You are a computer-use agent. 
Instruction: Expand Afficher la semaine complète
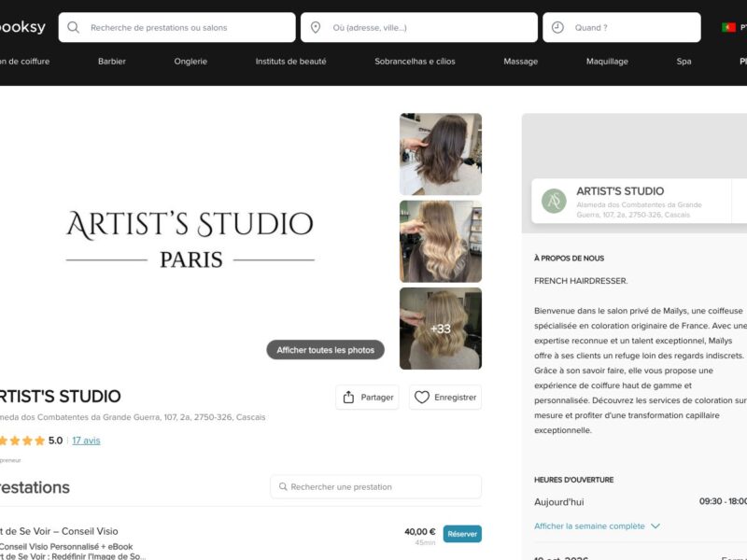[589, 526]
